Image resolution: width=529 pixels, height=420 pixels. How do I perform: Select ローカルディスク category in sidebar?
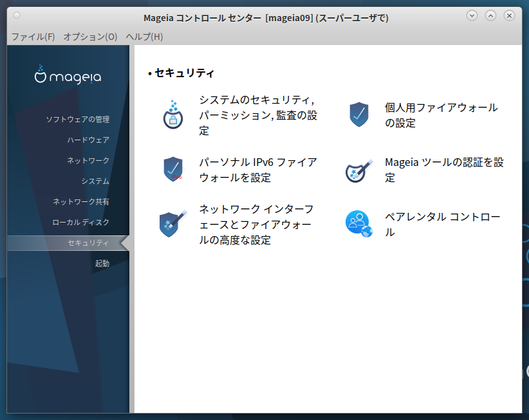80,222
